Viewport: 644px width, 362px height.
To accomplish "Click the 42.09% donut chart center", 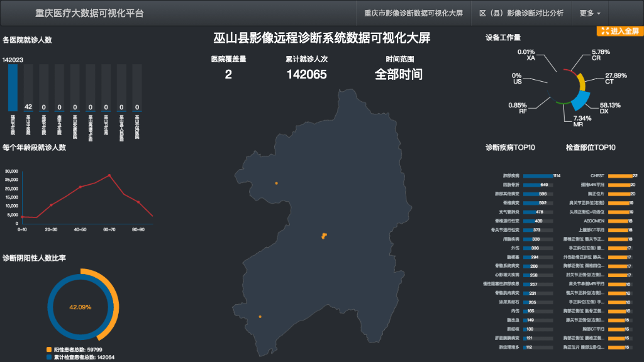I will coord(80,307).
